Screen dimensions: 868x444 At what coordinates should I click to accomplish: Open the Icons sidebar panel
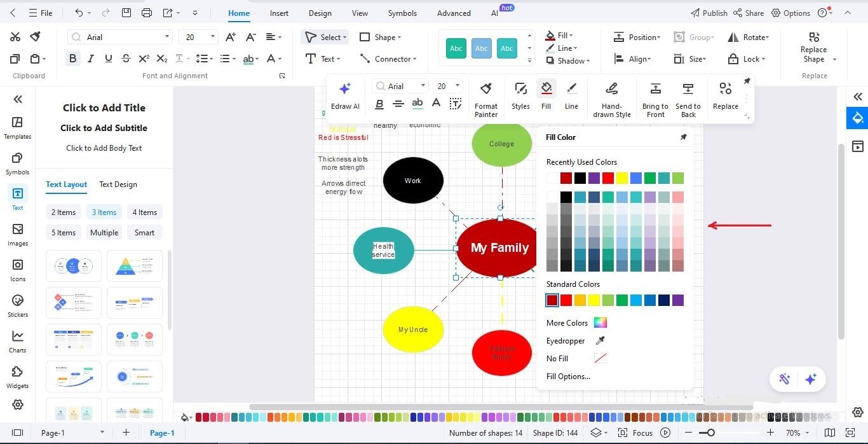click(x=17, y=270)
